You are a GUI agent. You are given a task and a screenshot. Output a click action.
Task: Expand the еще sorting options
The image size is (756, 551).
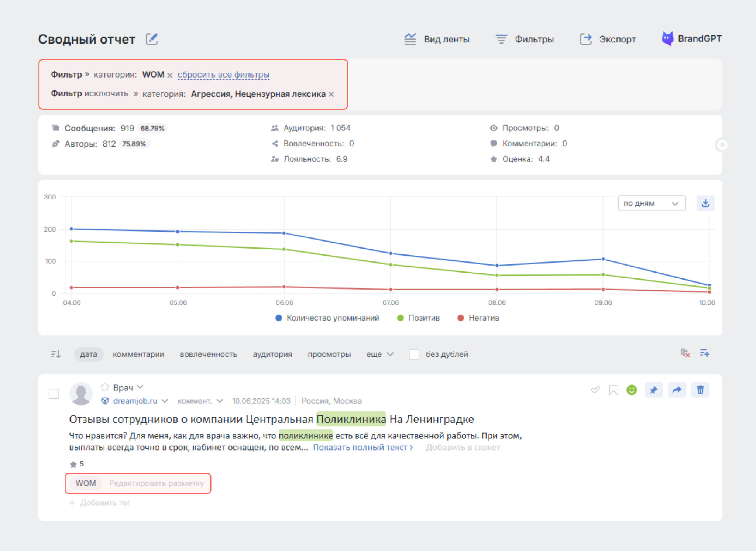point(379,354)
